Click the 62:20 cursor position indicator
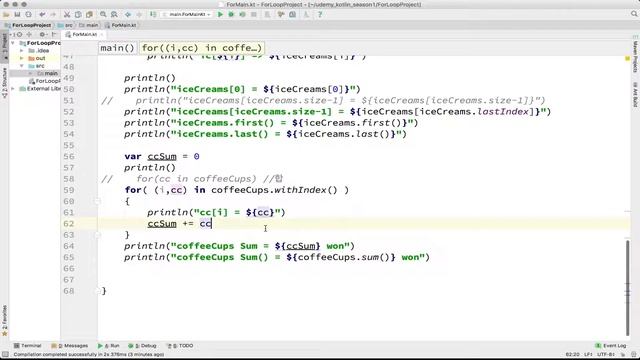Screen dimensions: 640x360 click(x=572, y=355)
